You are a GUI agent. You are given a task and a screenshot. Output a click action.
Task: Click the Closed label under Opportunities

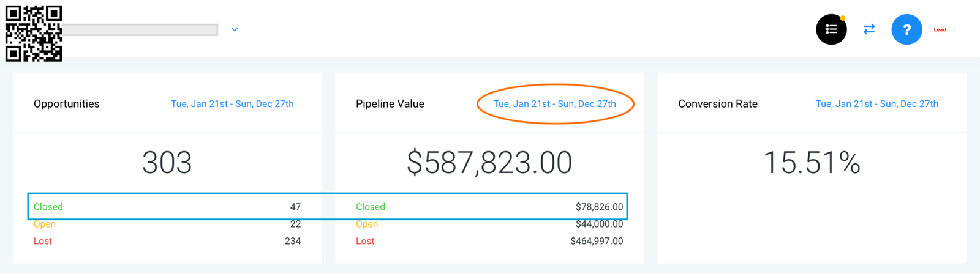pos(48,207)
